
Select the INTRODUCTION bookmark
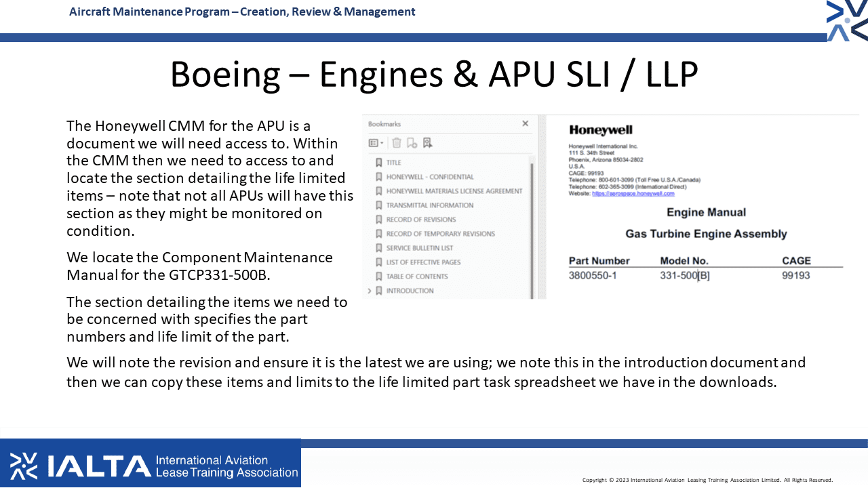click(x=410, y=291)
